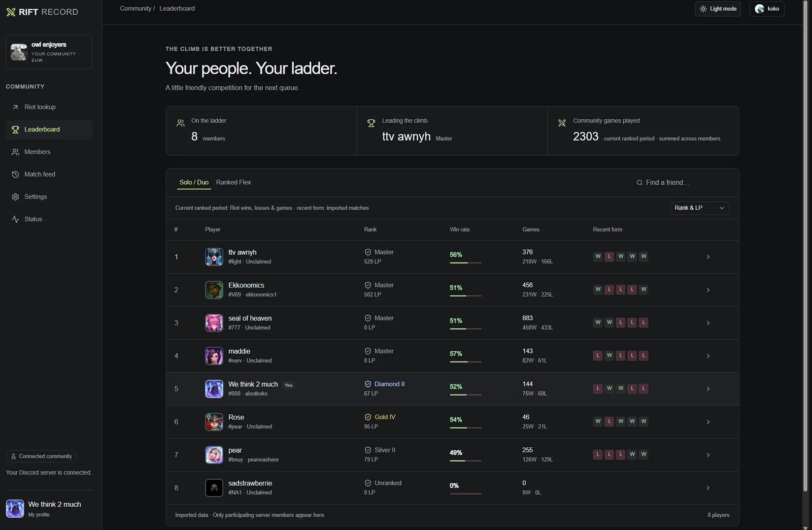This screenshot has width=812, height=530.
Task: Toggle Light mode
Action: pyautogui.click(x=718, y=9)
